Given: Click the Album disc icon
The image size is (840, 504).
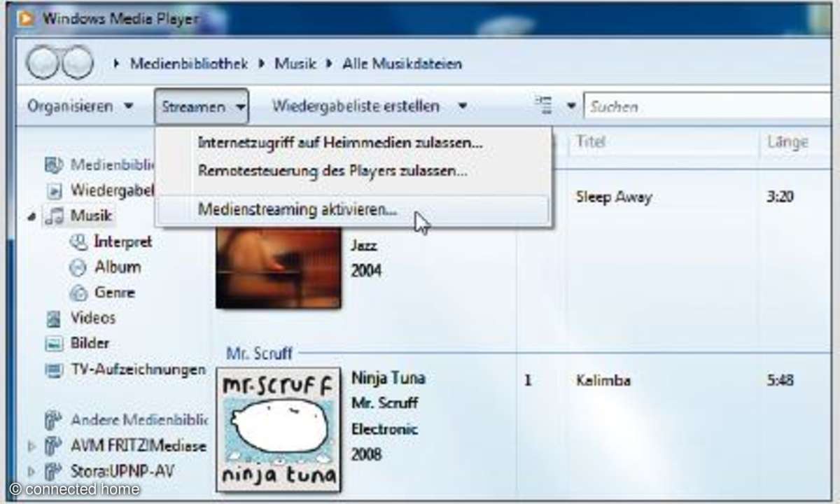Looking at the screenshot, I should 78,267.
